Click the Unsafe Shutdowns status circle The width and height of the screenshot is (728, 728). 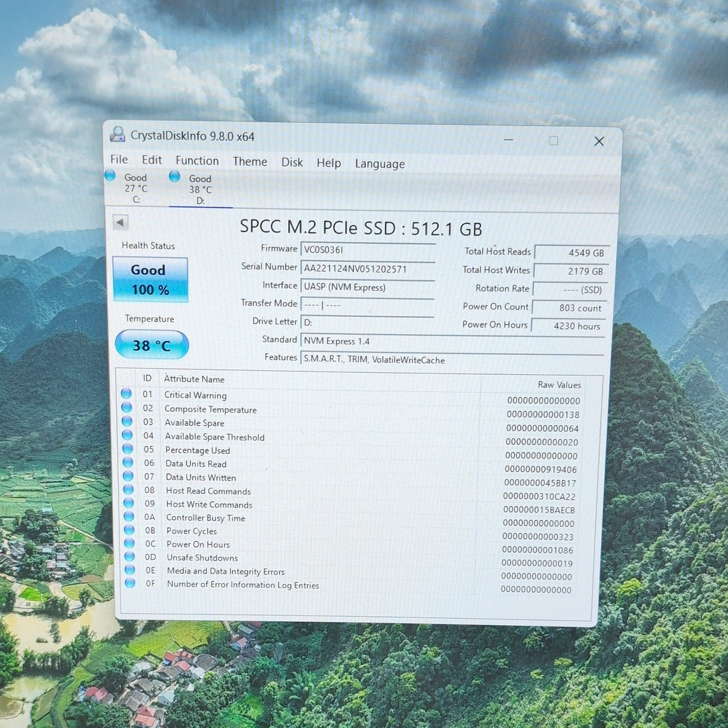tap(129, 556)
